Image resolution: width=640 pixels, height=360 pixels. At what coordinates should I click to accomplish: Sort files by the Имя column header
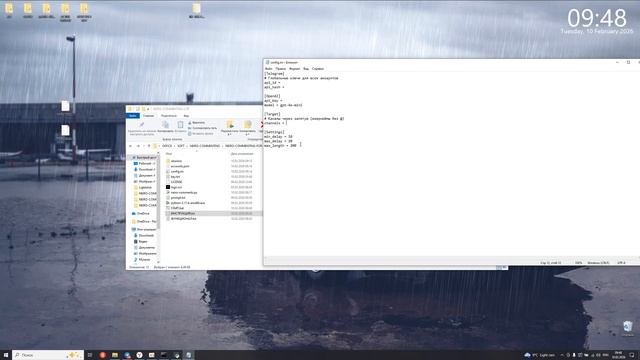169,154
